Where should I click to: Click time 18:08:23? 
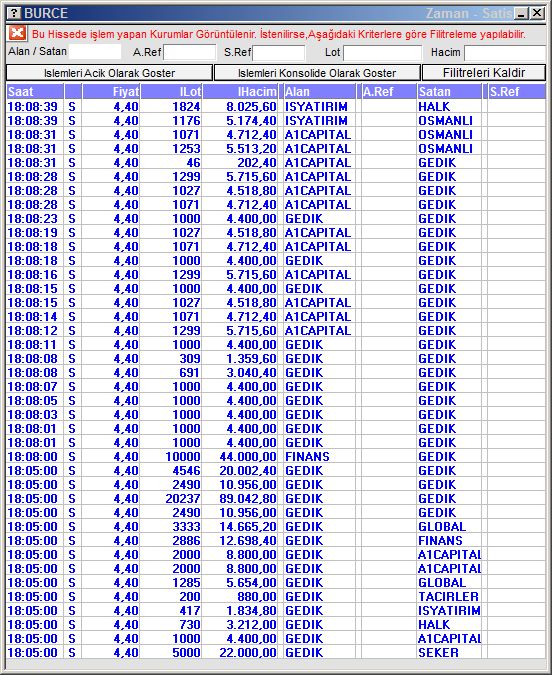(33, 219)
